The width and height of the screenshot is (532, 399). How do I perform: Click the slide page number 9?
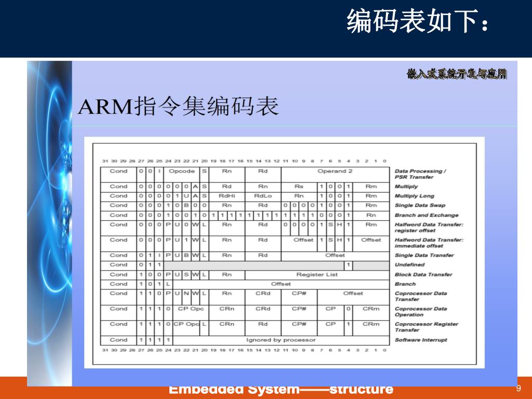pos(518,388)
